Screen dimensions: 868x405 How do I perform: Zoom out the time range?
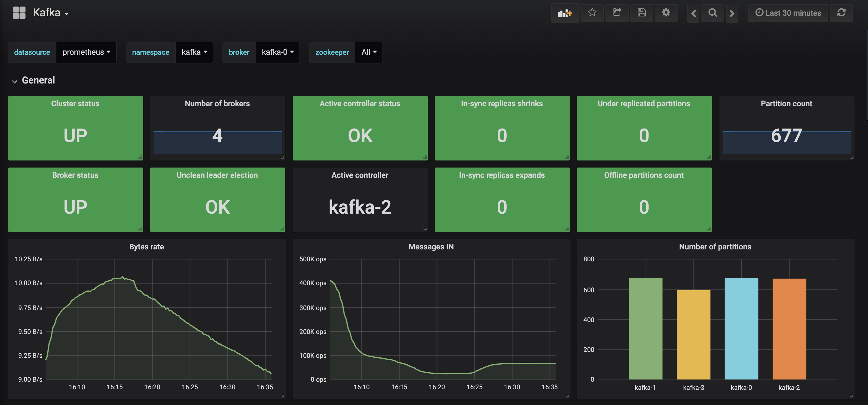point(712,13)
